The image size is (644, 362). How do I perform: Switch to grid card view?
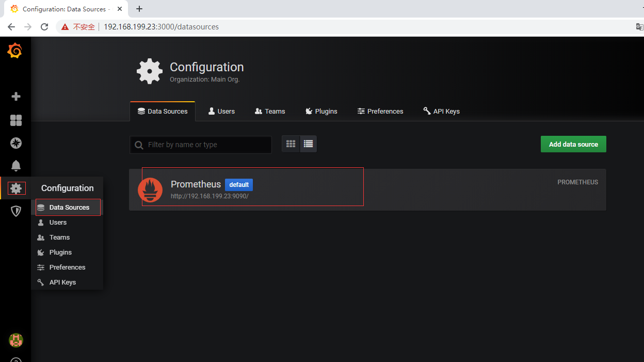pyautogui.click(x=291, y=144)
